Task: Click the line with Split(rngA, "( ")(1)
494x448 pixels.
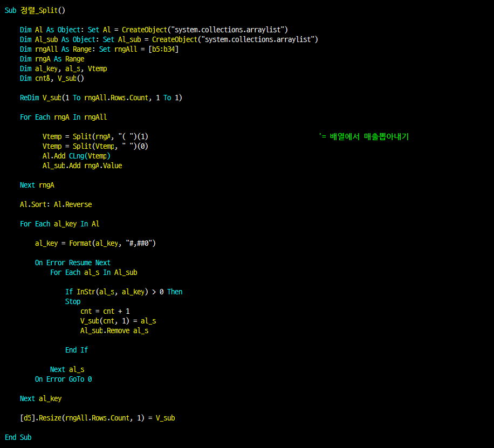Action: tap(95, 137)
